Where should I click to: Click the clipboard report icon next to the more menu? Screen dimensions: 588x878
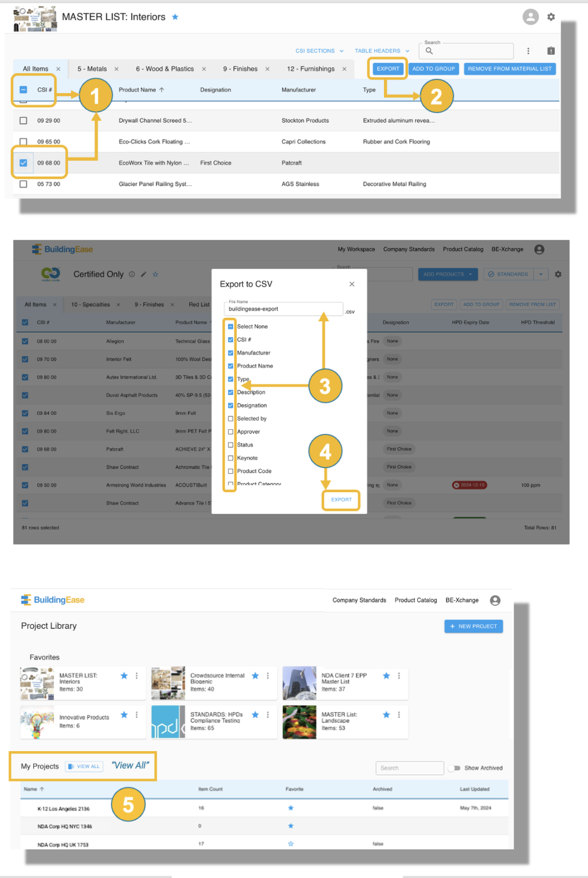[551, 51]
